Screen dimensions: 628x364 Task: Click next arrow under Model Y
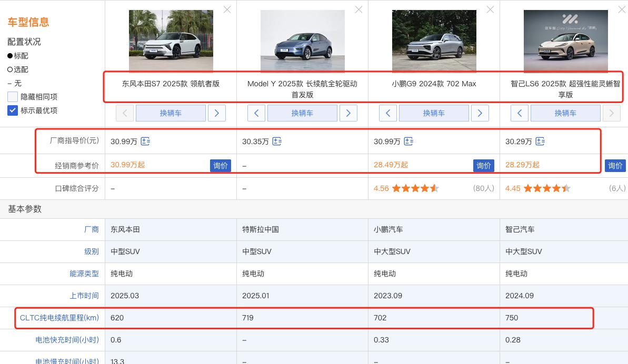click(x=348, y=113)
